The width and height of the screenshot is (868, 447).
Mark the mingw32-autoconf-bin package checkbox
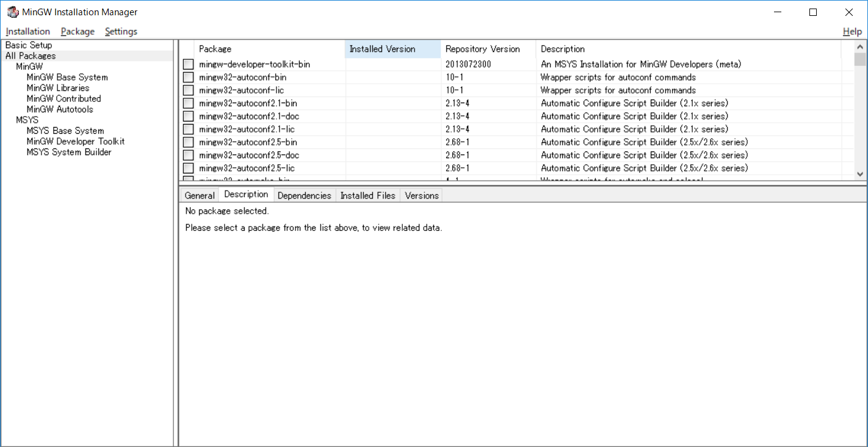tap(188, 78)
